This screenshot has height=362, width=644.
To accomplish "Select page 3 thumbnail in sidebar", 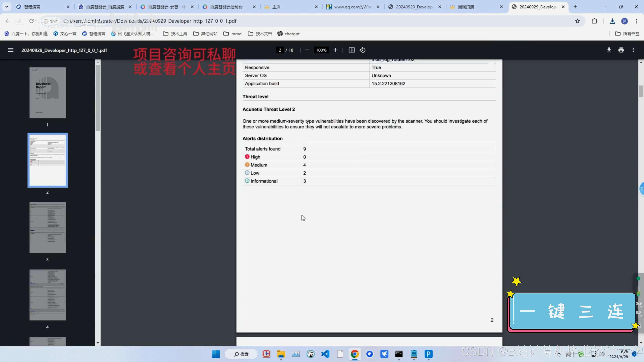I will coord(47,227).
